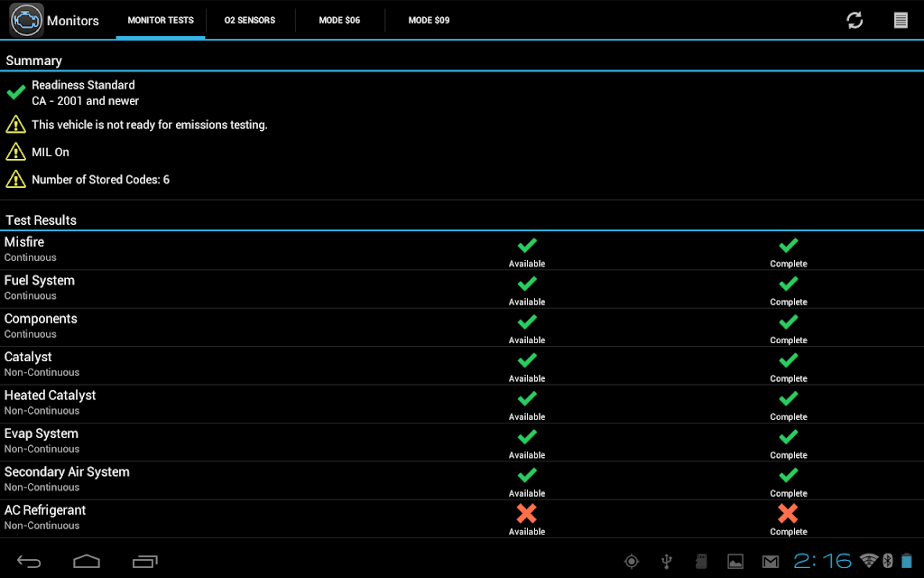Tap the Android Home button
Image resolution: width=924 pixels, height=578 pixels.
coord(87,561)
